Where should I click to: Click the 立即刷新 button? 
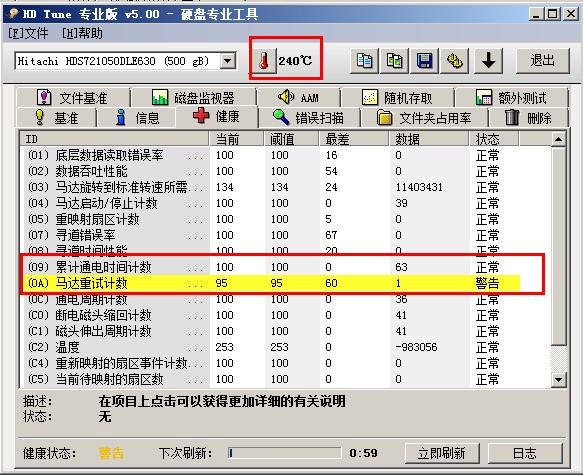[442, 453]
